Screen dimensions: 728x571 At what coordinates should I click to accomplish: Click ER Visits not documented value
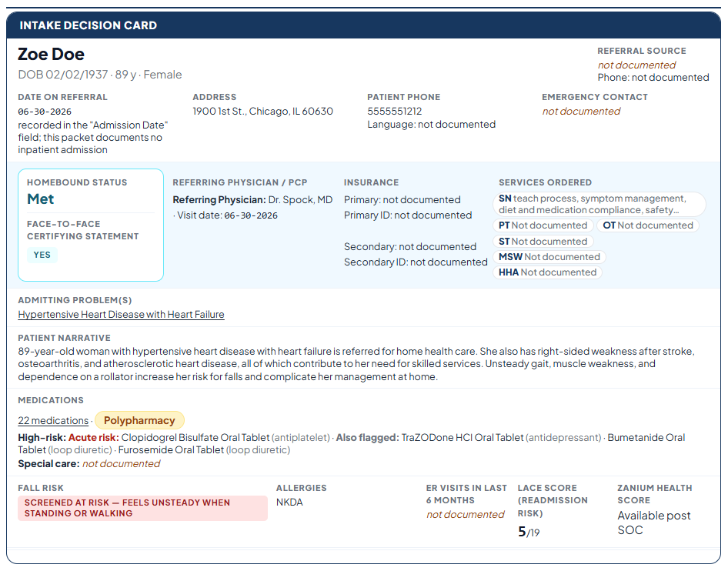point(466,515)
